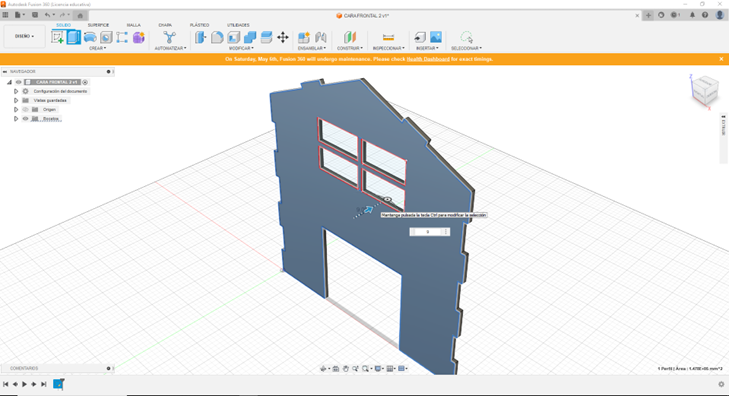Open the job status clock icon
This screenshot has height=396, width=729.
[x=675, y=15]
